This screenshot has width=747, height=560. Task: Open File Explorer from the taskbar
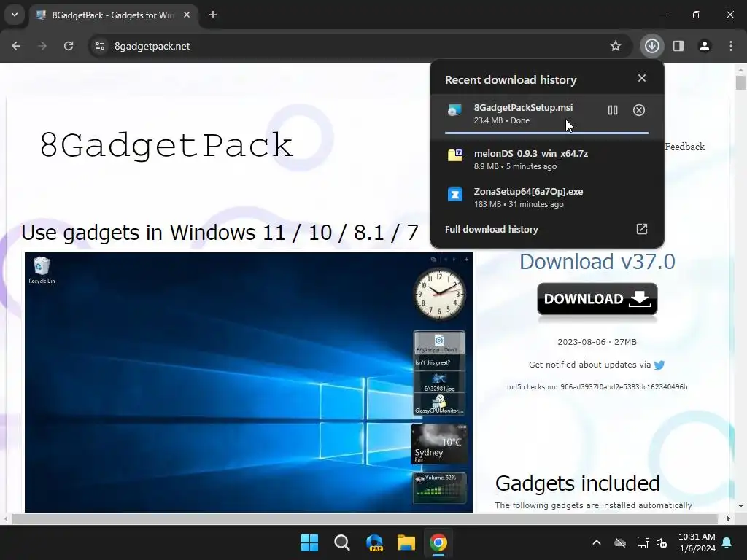coord(406,542)
